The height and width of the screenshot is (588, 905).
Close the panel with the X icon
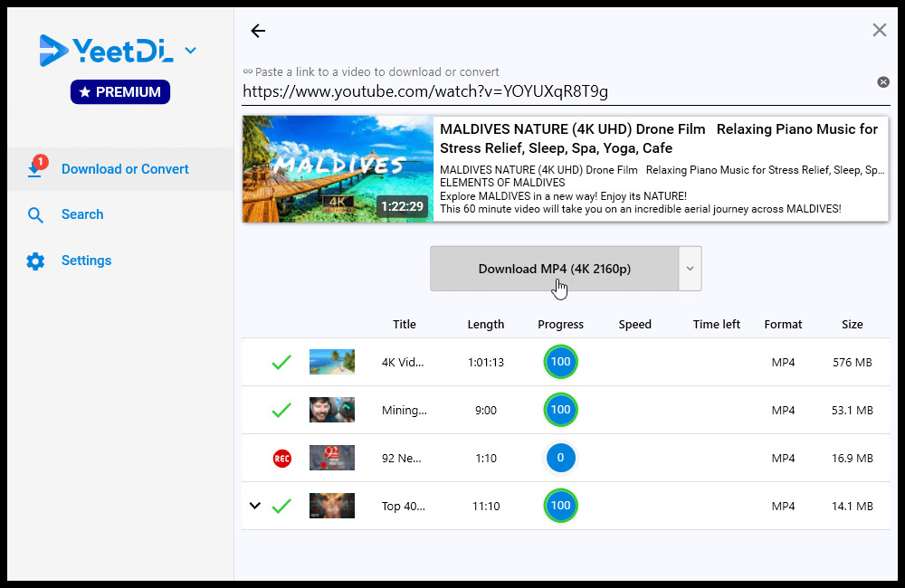pos(879,30)
